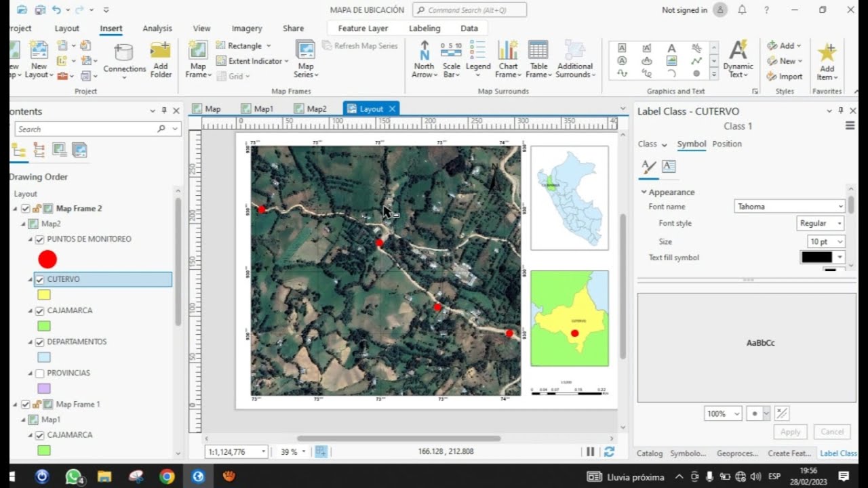Switch to the Position tab in Label Class
The width and height of the screenshot is (868, 488).
(727, 144)
